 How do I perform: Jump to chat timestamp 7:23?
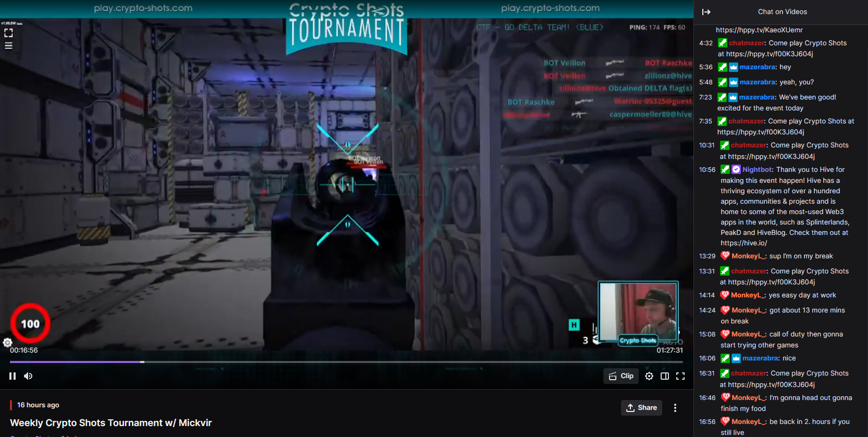(705, 97)
